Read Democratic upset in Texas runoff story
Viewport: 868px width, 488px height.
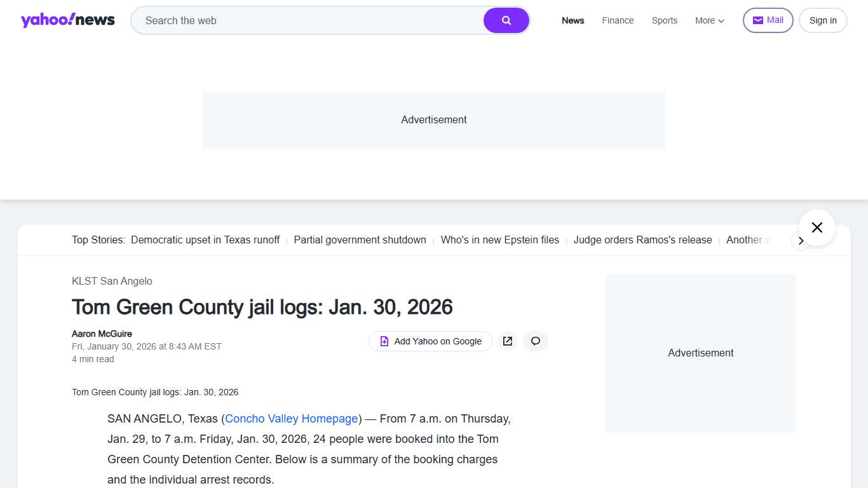click(x=205, y=240)
